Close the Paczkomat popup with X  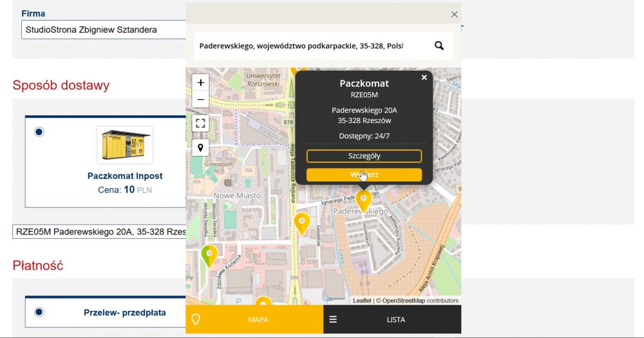424,77
